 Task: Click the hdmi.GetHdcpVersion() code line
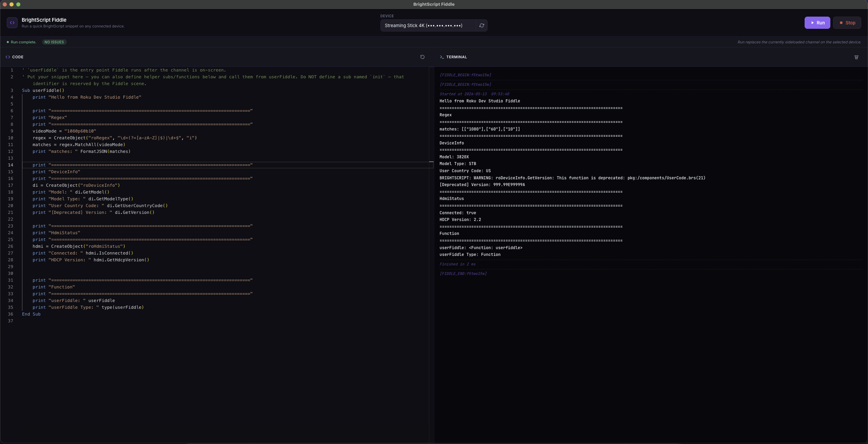point(91,260)
